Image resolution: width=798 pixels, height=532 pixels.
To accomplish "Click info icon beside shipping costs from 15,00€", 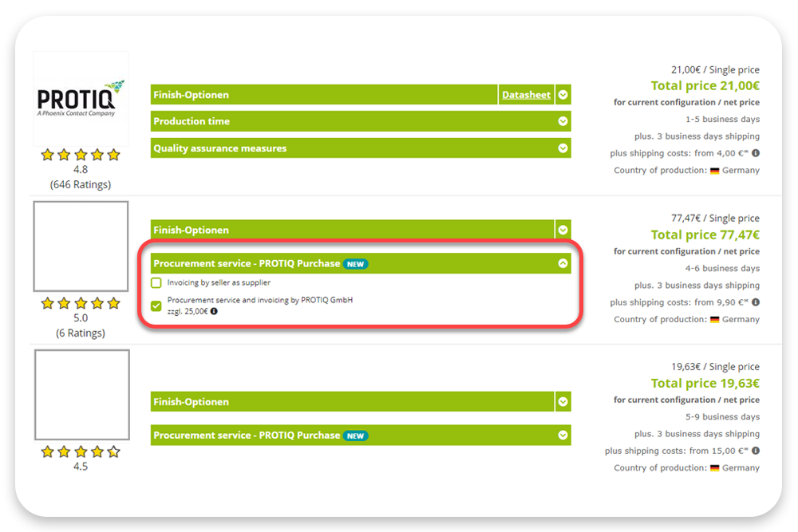I will (x=754, y=451).
